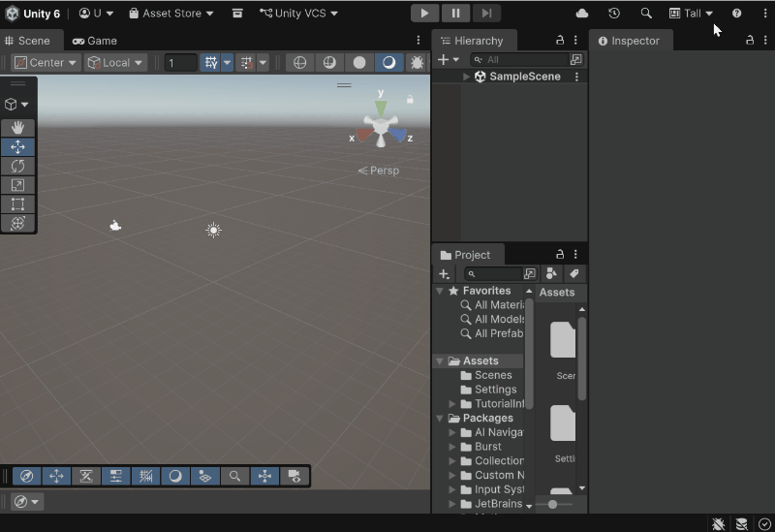This screenshot has height=532, width=775.
Task: Adjust the Project thumbnail size slider
Action: tap(553, 504)
